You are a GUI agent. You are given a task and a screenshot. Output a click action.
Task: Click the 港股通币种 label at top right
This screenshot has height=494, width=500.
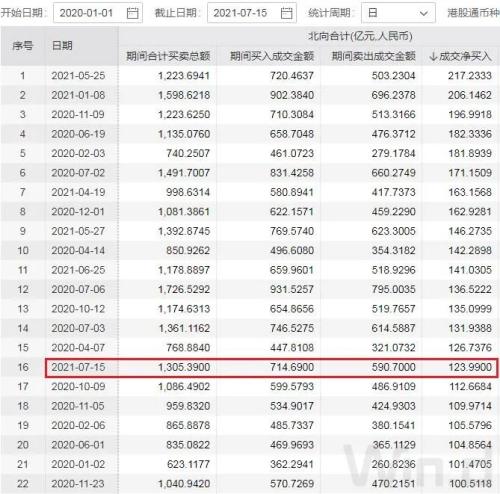pyautogui.click(x=473, y=13)
